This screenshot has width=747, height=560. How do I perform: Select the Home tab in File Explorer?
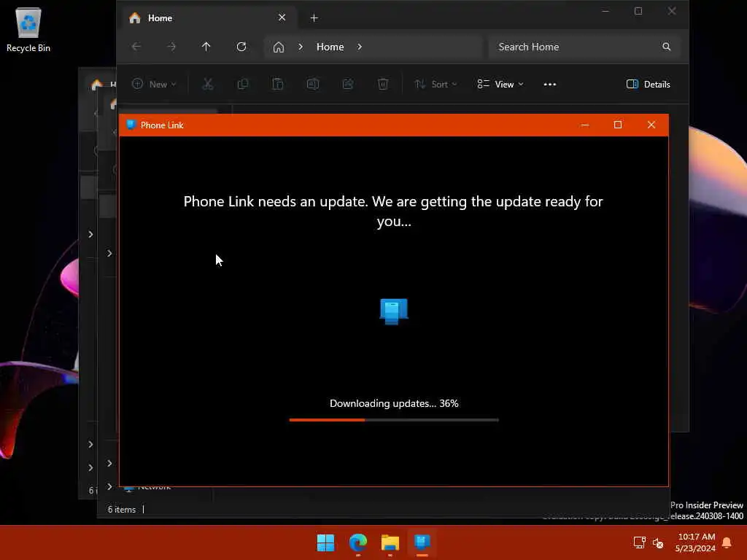[x=208, y=18]
